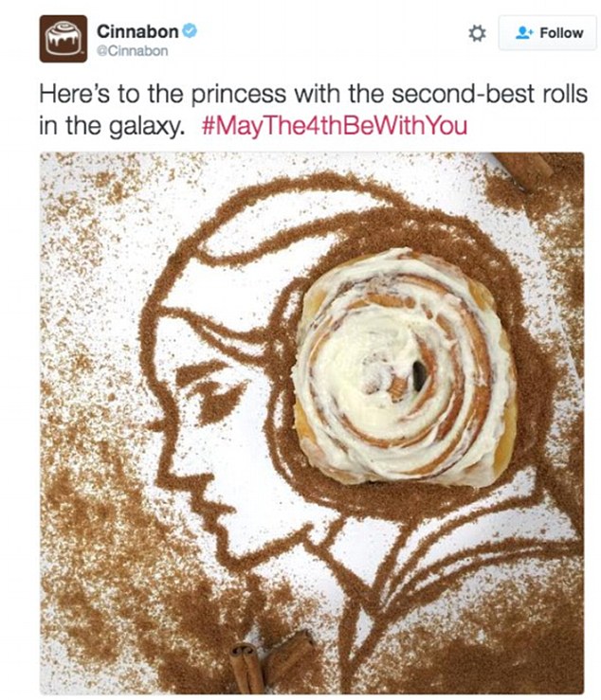Visit the @Cinnabon handle
The height and width of the screenshot is (700, 601).
click(133, 51)
